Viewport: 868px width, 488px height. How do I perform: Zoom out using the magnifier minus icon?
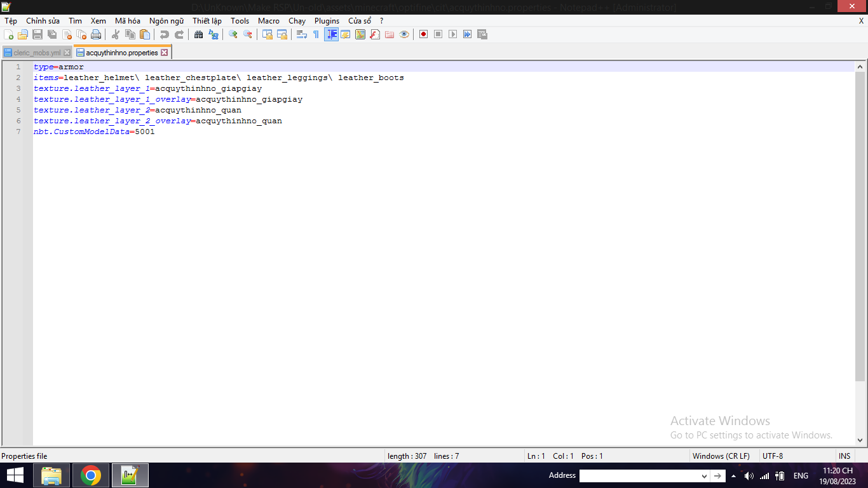pos(248,34)
